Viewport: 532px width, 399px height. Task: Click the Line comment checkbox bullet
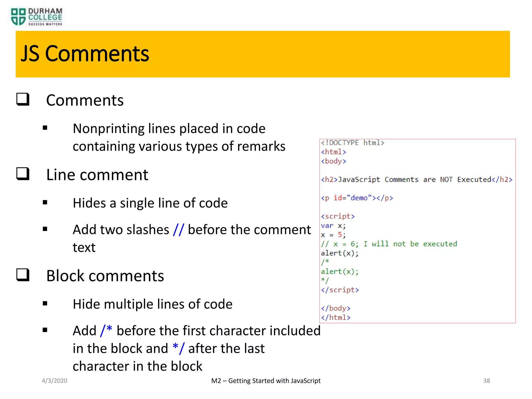[x=23, y=174]
